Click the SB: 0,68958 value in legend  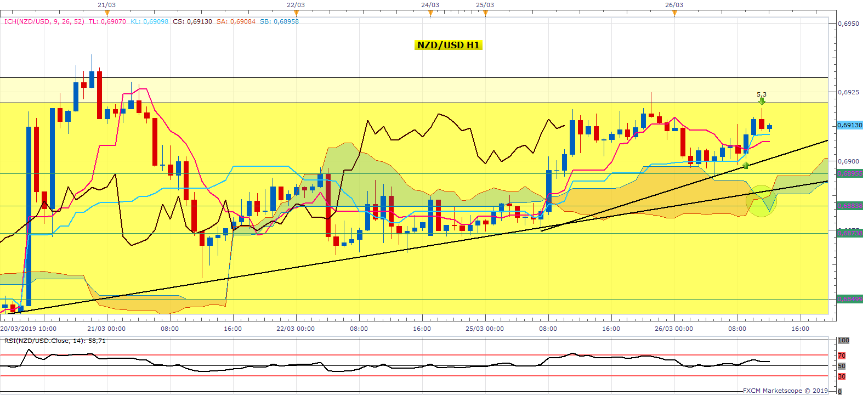point(279,21)
